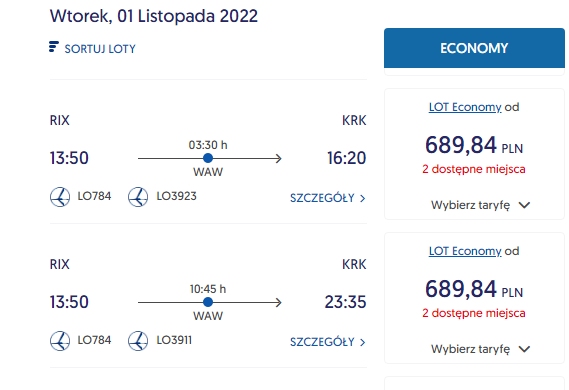Click dropdown chevron in first fare card
Viewport: 569px width, 390px height.
(x=524, y=205)
